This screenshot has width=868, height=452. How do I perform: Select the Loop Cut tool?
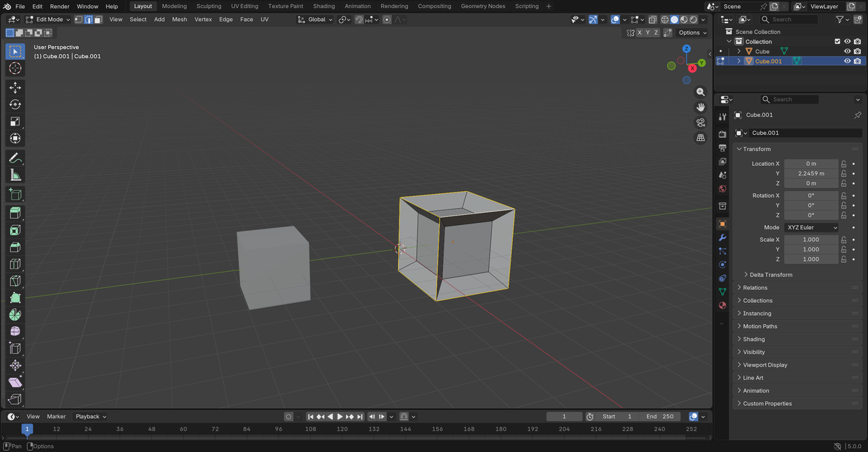tap(15, 264)
